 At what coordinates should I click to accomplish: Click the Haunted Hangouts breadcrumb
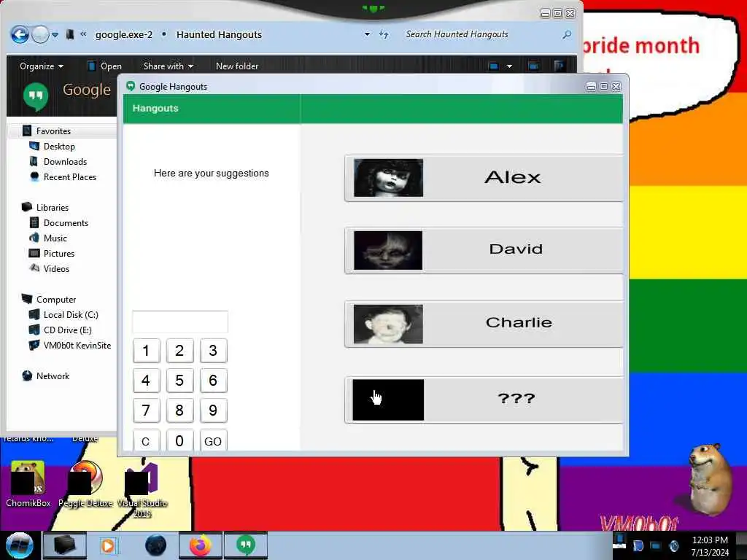(x=219, y=34)
